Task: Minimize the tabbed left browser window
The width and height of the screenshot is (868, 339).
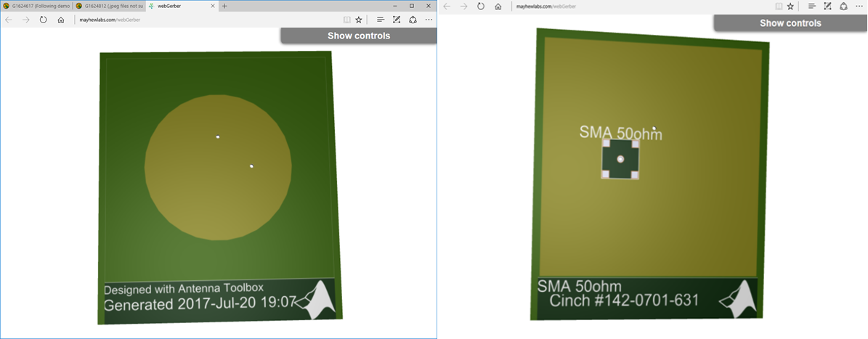Action: (x=394, y=6)
